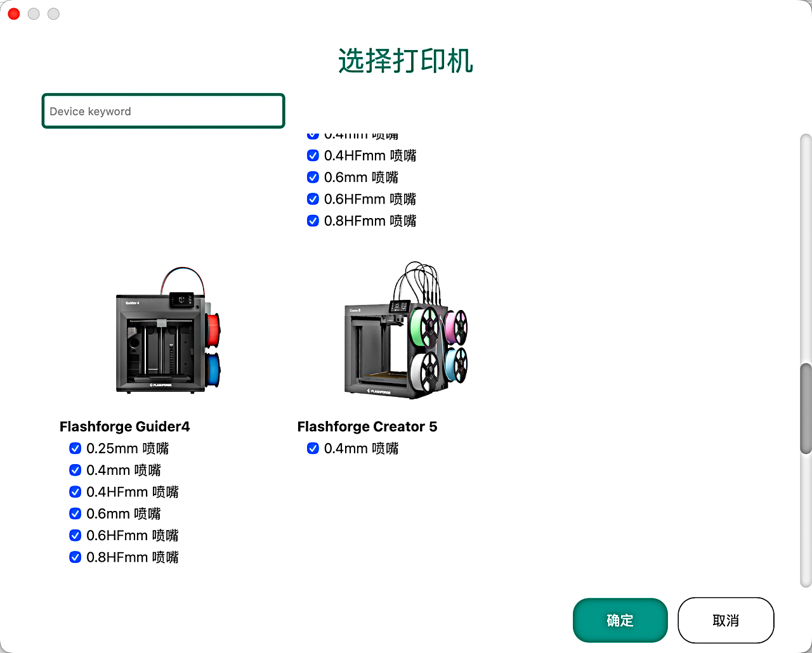812x653 pixels.
Task: Click the Flashforge Guider4 name label
Action: pos(125,427)
